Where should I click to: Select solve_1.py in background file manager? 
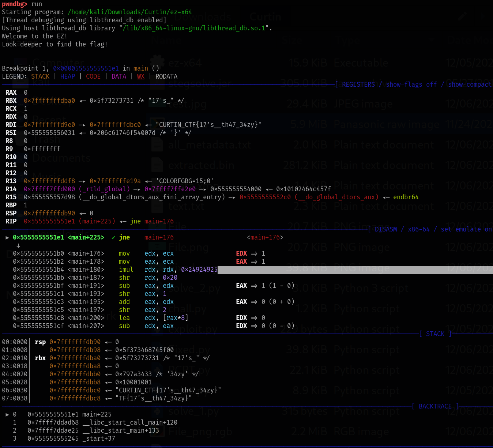click(193, 411)
